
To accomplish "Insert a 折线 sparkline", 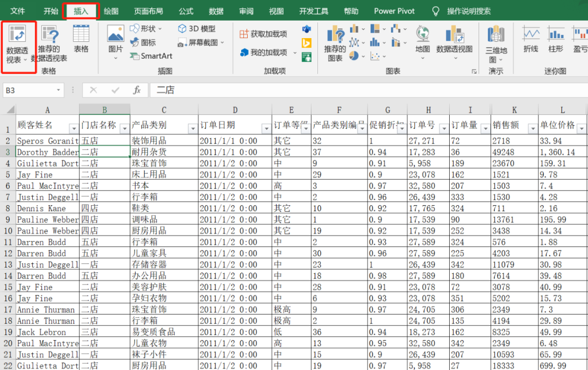I will point(531,39).
